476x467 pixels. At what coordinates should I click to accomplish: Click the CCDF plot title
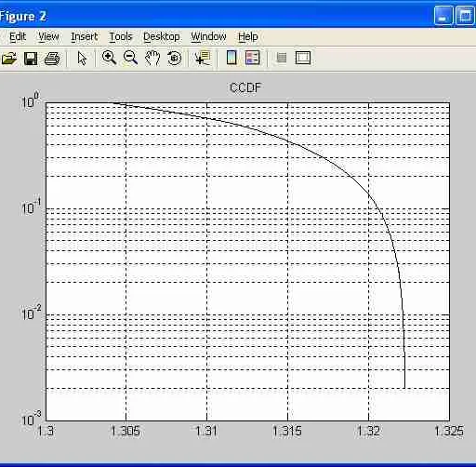[245, 87]
